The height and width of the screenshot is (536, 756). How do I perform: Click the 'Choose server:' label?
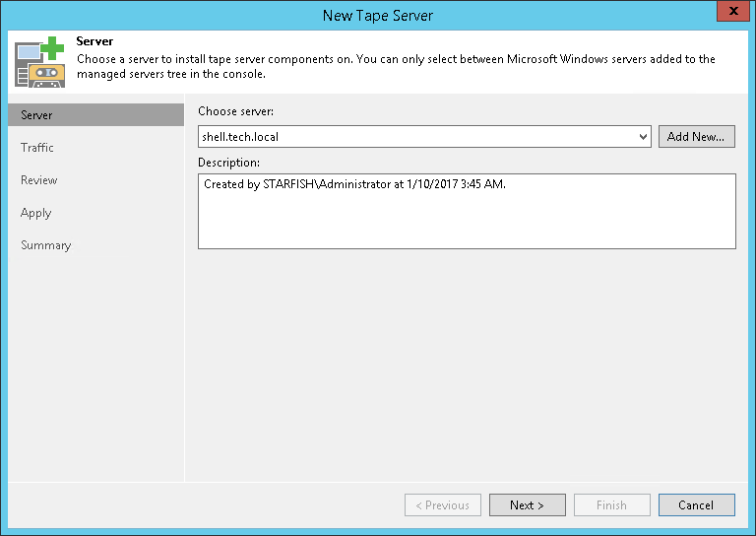click(235, 112)
